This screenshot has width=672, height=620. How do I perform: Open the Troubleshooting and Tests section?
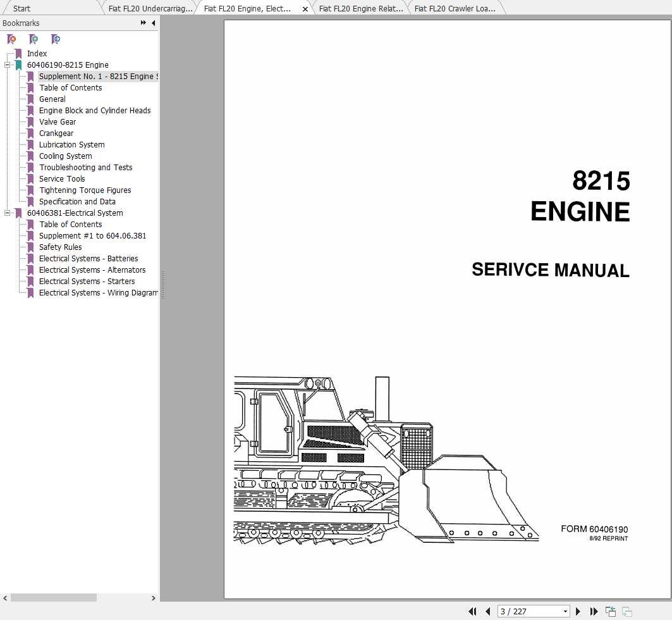86,167
